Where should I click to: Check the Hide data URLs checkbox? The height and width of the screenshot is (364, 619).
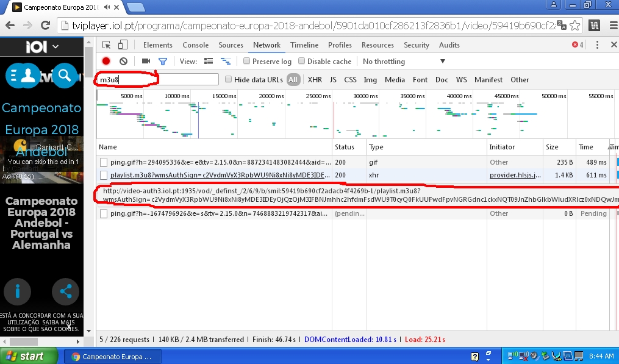point(228,79)
